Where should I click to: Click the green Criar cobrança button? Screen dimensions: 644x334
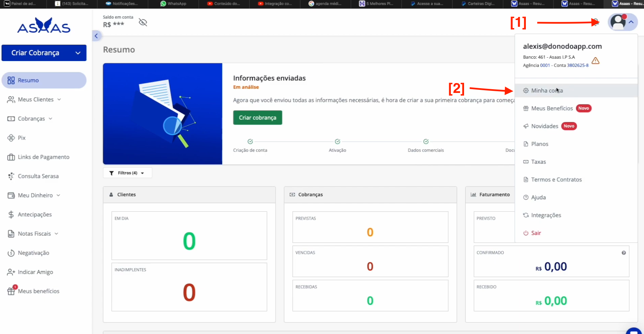(x=257, y=118)
